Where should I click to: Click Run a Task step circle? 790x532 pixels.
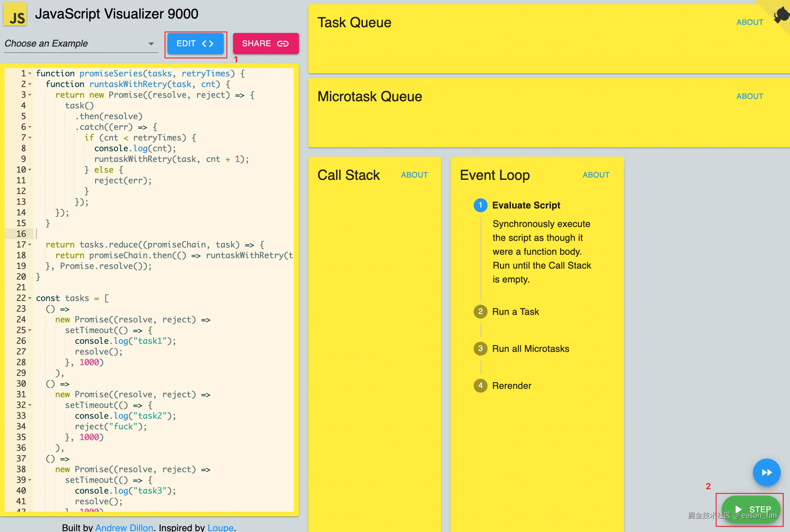click(480, 311)
